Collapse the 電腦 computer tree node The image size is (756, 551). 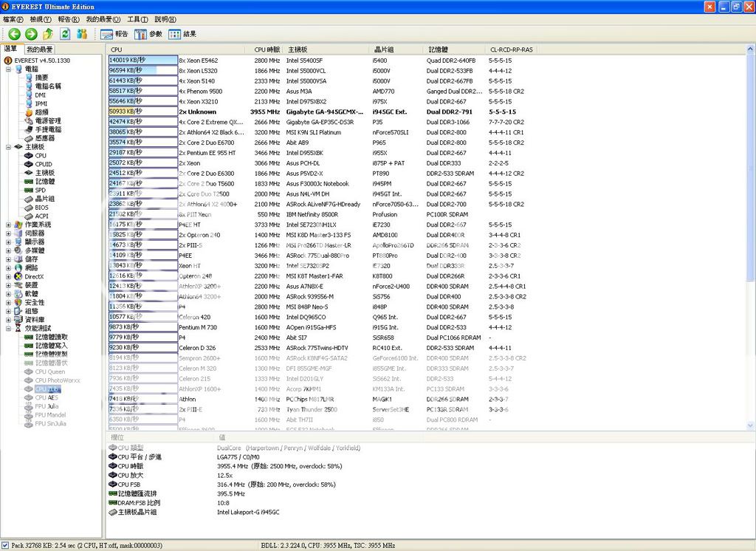click(8, 69)
